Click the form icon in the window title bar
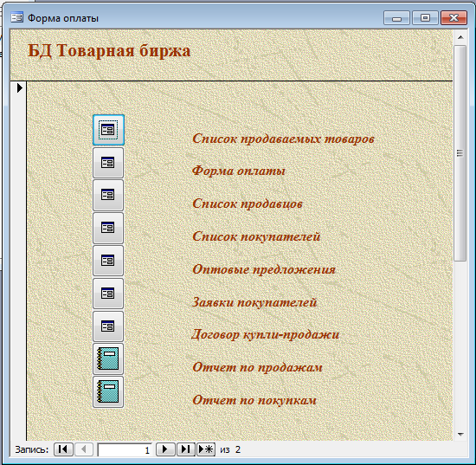Viewport: 476px width, 465px height. tap(16, 17)
